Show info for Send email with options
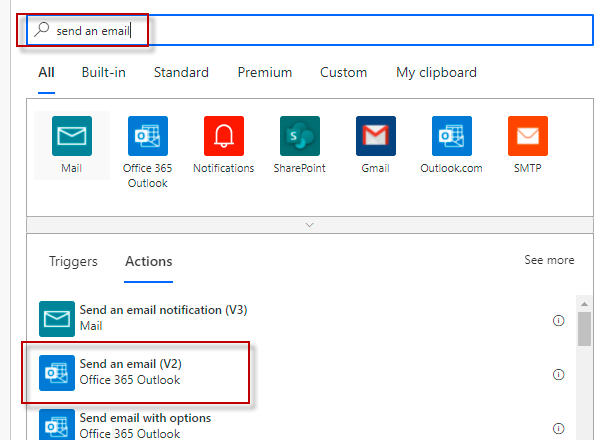Screen dimensions: 603x440 pyautogui.click(x=558, y=428)
